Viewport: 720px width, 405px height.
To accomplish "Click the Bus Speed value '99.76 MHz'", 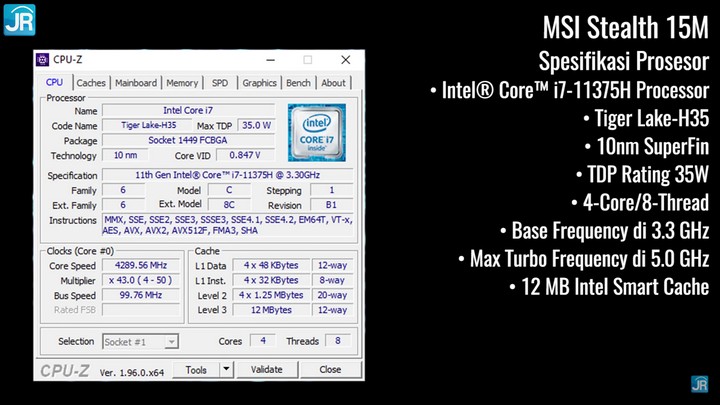I will [x=141, y=295].
